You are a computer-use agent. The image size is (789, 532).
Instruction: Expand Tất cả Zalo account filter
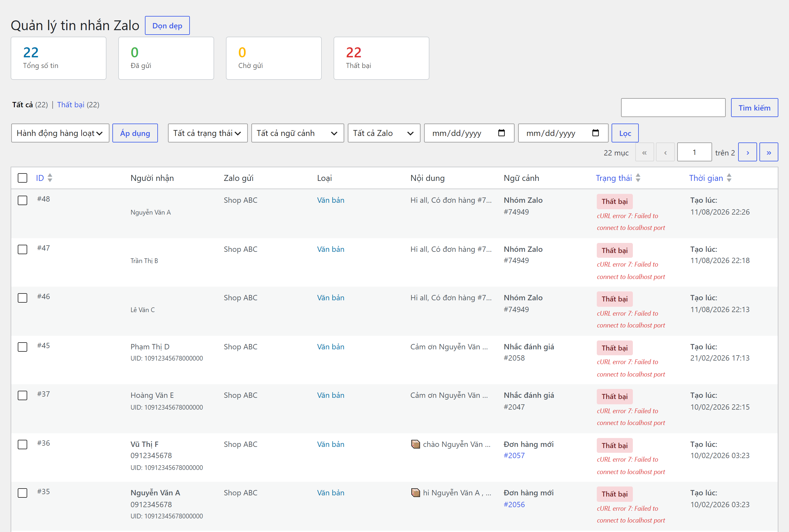coord(384,133)
